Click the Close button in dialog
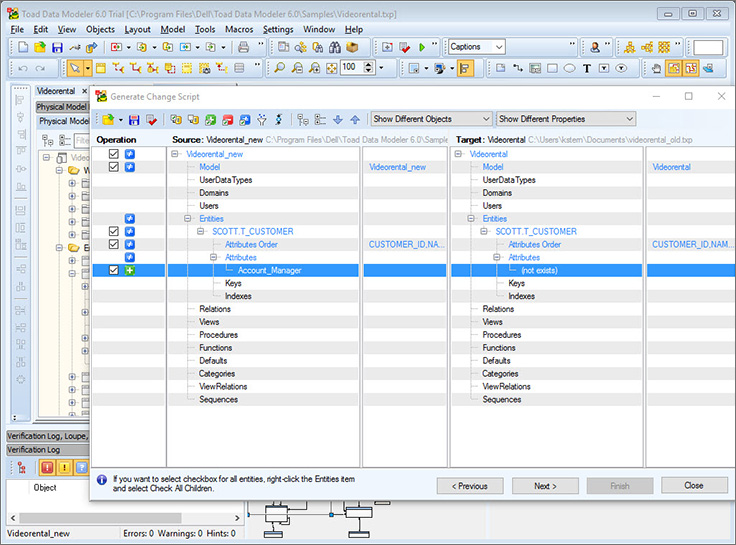 click(x=694, y=485)
